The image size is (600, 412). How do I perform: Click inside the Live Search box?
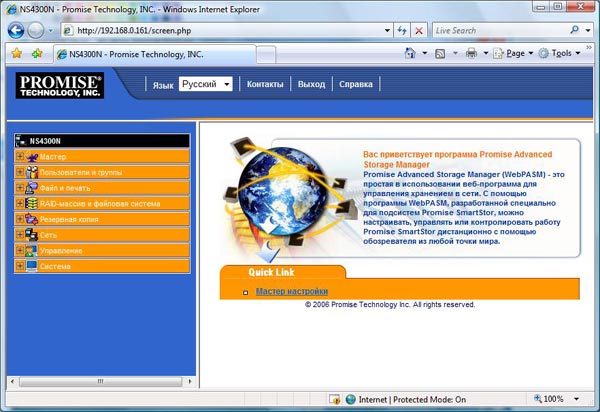tap(499, 31)
